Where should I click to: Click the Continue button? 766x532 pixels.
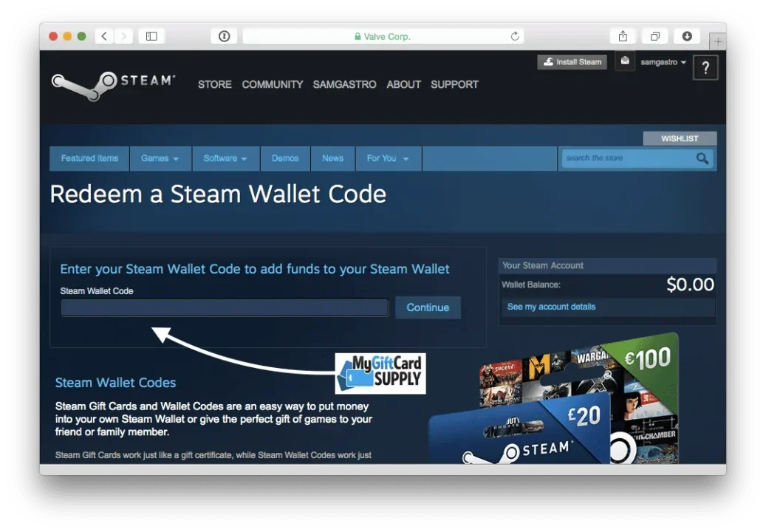[x=428, y=307]
